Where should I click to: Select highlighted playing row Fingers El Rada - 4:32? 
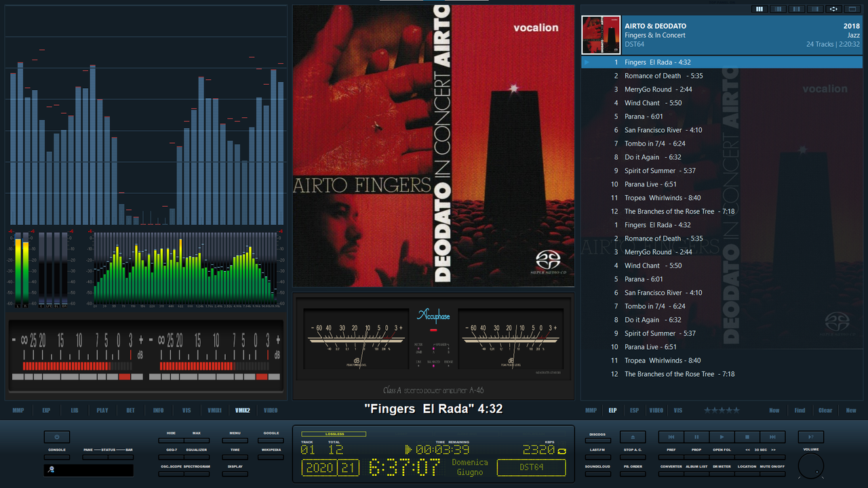[722, 62]
